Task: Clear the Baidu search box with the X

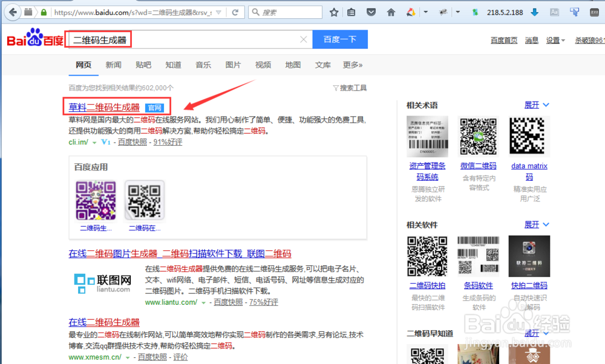Action: 304,39
